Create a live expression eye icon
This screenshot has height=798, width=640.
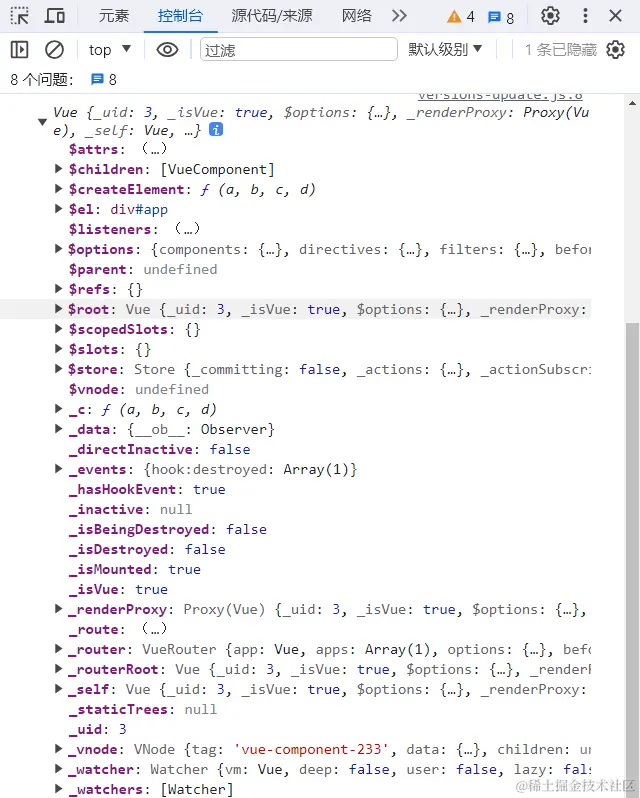pos(167,50)
